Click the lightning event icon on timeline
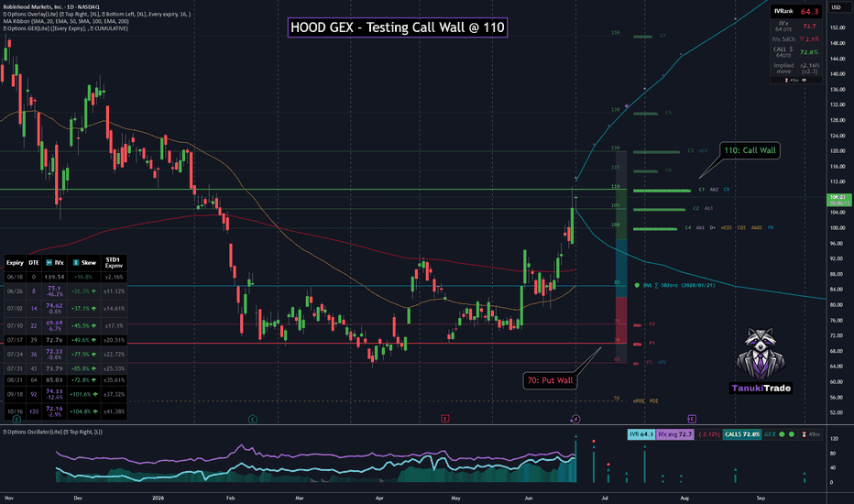This screenshot has height=504, width=854. pyautogui.click(x=575, y=419)
